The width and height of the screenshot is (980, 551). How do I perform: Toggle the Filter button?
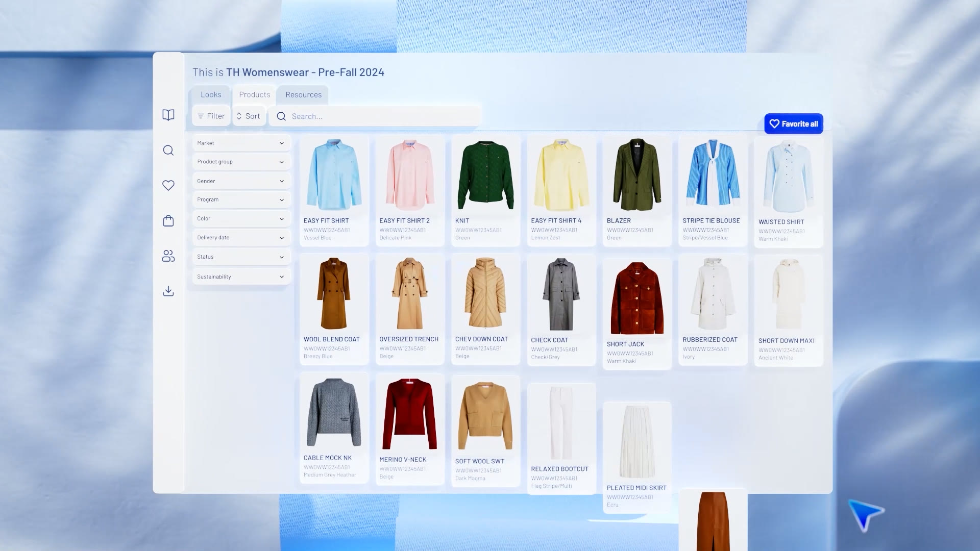[211, 116]
